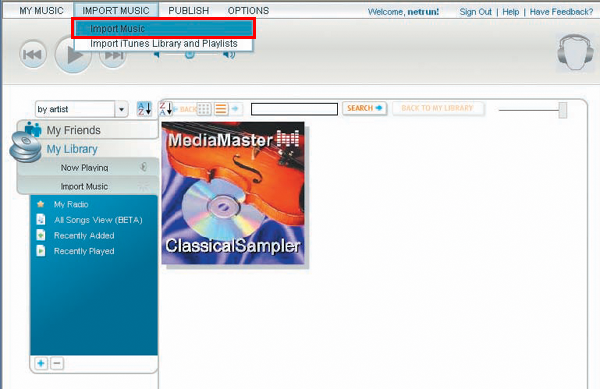Click the volume up speaker icon
Viewport: 600px width, 389px height.
tap(229, 55)
